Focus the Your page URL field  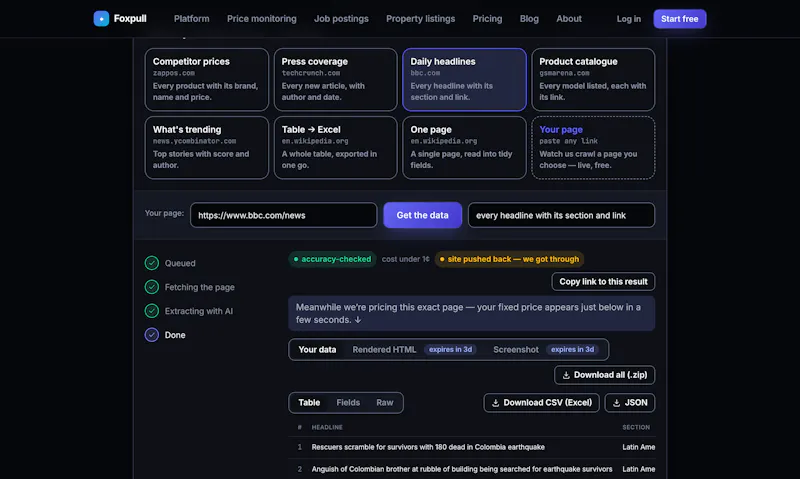pos(284,215)
